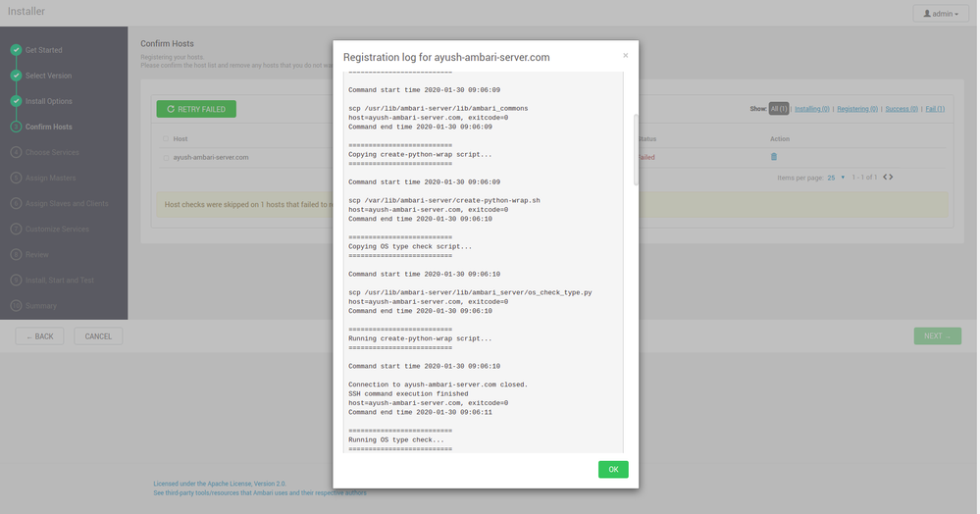This screenshot has width=980, height=514.
Task: Toggle the select-all hosts checkbox
Action: (166, 139)
